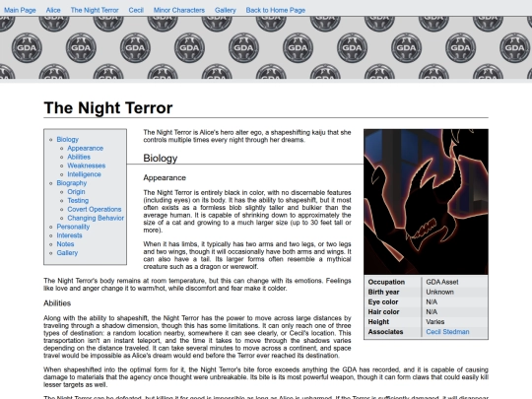The image size is (532, 399).
Task: Jump to Abilities in table of contents
Action: pyautogui.click(x=79, y=157)
